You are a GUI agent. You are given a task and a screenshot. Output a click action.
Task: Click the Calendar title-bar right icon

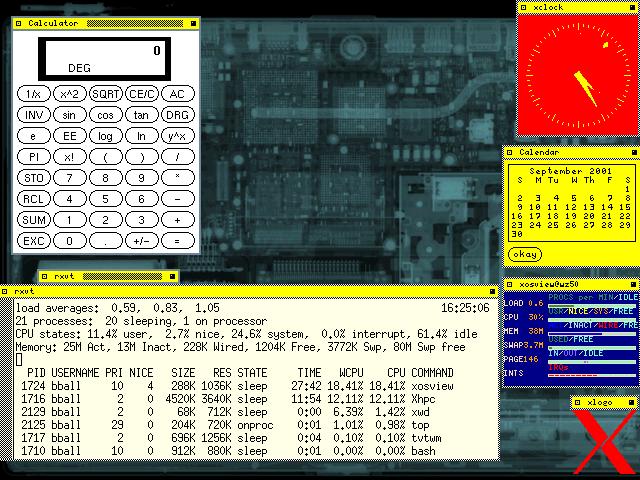pyautogui.click(x=634, y=152)
